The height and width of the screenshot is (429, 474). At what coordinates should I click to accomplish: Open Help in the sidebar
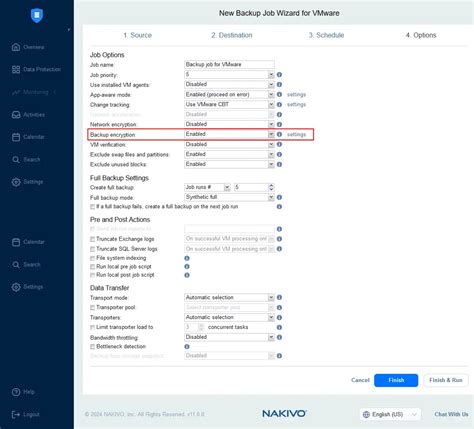(23, 392)
